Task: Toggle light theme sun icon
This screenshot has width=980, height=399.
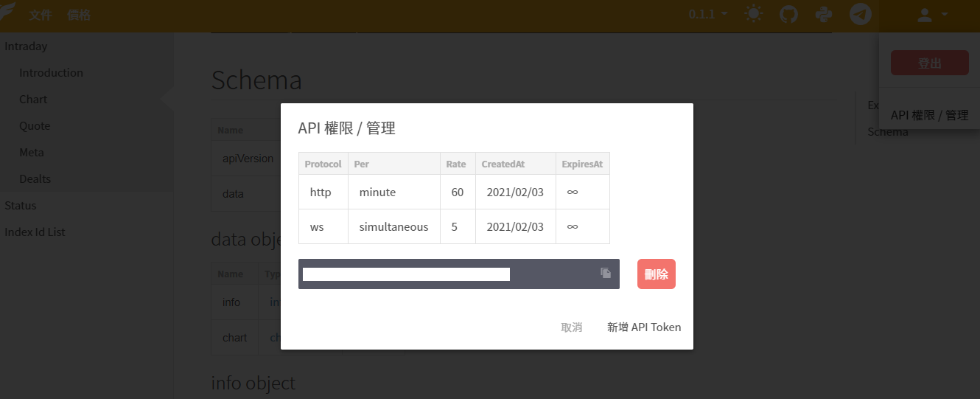Action: pyautogui.click(x=754, y=14)
